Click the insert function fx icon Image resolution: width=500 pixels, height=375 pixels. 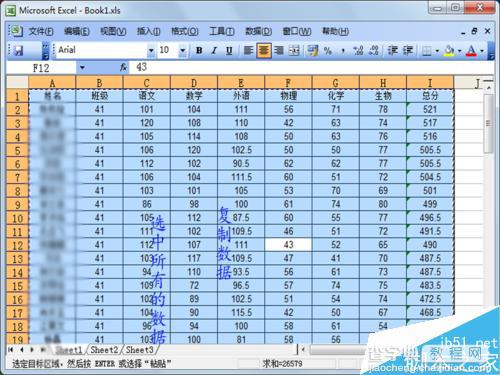click(123, 68)
